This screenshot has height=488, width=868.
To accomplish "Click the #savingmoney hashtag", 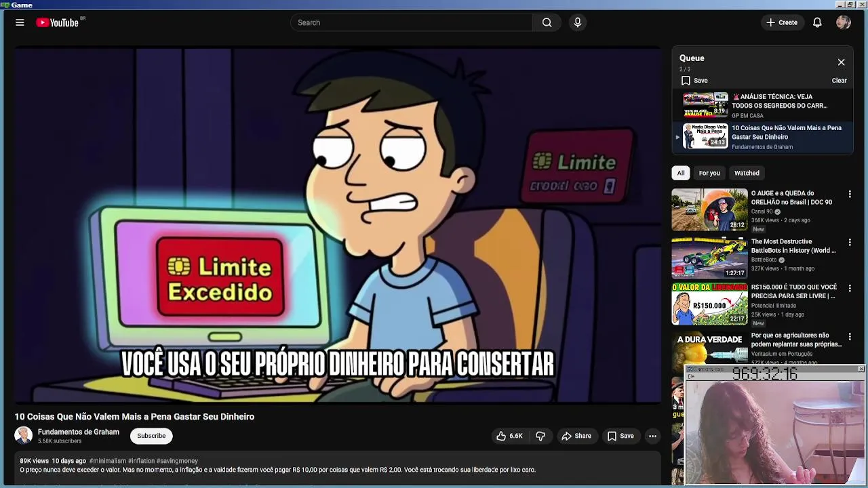I will click(x=177, y=461).
